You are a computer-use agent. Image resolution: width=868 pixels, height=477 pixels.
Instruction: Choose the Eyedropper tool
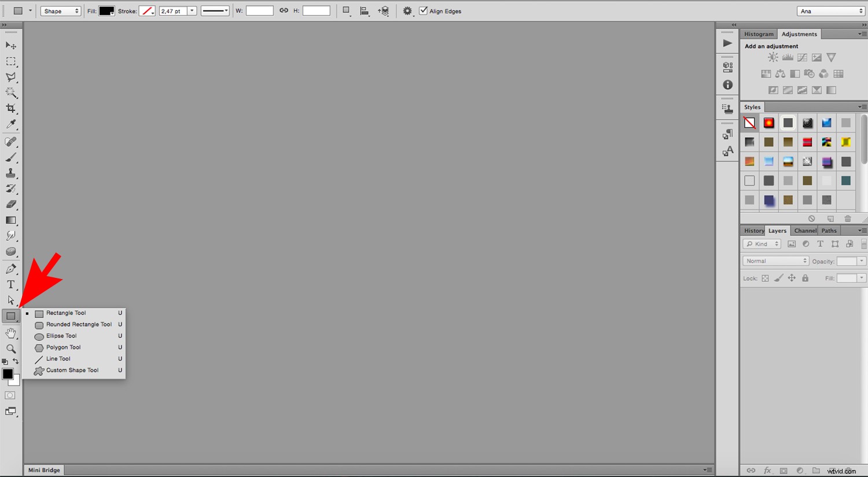(11, 124)
